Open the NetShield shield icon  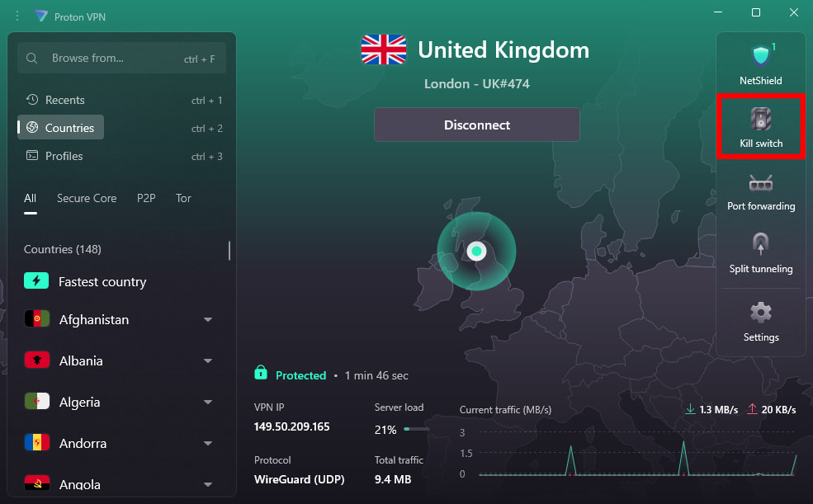761,55
